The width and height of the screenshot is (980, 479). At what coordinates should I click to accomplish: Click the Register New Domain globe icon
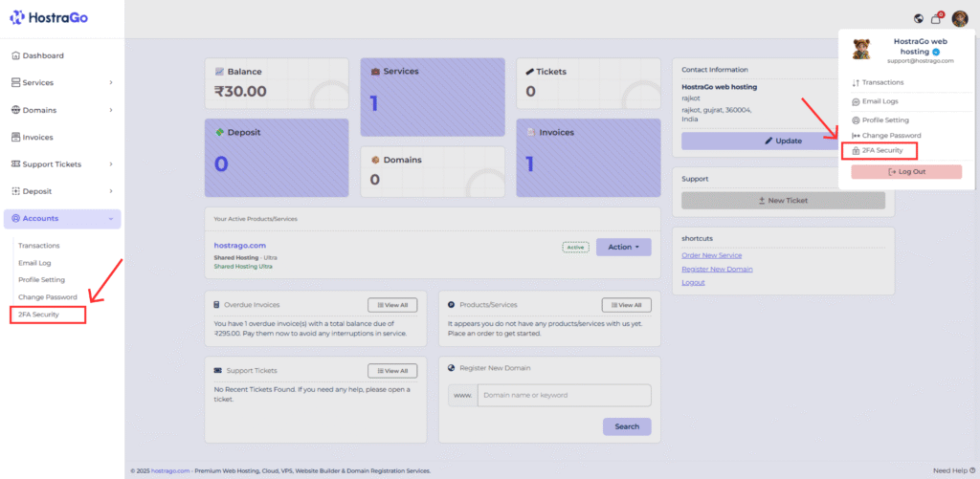pyautogui.click(x=451, y=368)
